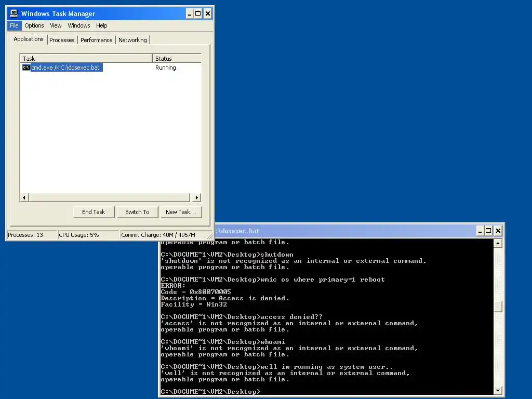Click the Code = 0x80070005 line
Viewport: 532px width, 399px height.
point(196,292)
